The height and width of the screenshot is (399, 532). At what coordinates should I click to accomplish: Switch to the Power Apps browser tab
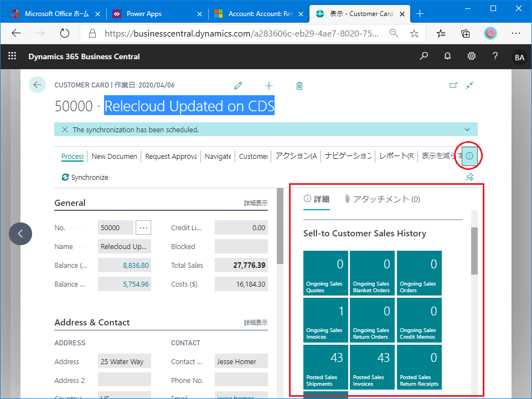click(158, 14)
